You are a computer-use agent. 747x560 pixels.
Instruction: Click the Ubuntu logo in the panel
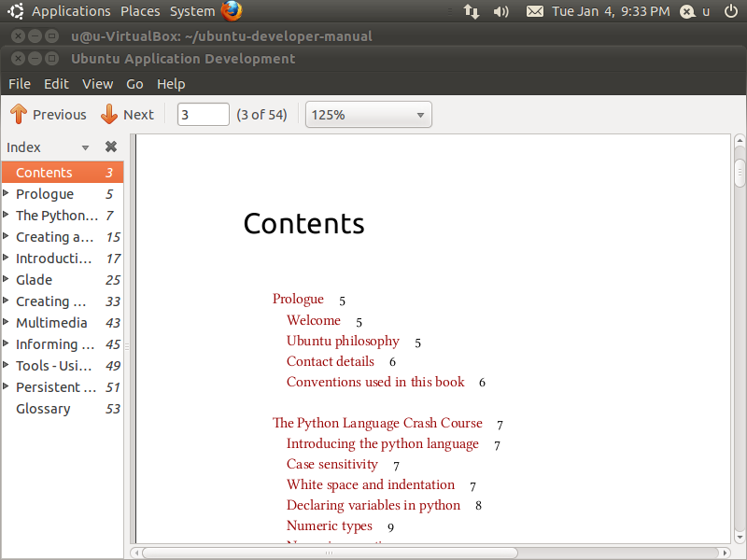(x=16, y=11)
